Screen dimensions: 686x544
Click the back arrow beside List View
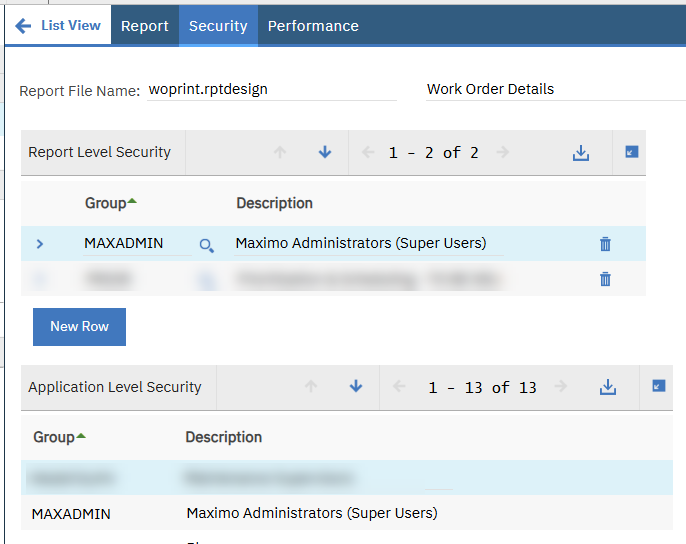click(x=23, y=26)
